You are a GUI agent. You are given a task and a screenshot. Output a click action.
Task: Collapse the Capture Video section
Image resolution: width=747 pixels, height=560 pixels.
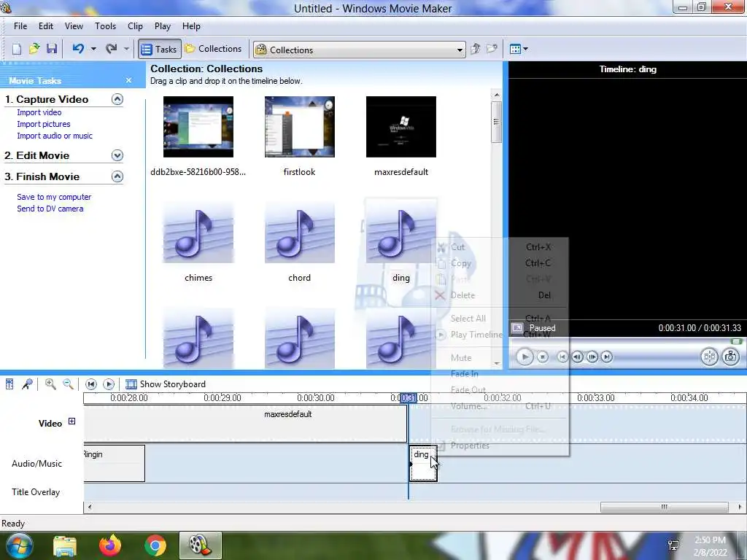117,99
